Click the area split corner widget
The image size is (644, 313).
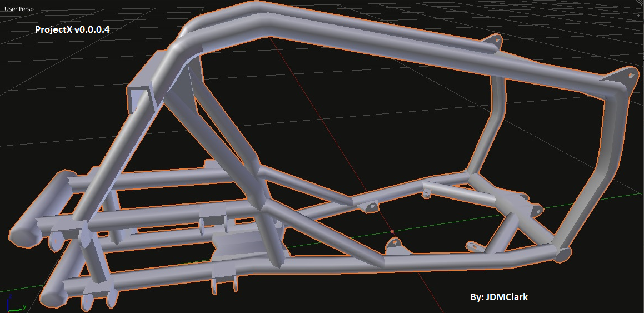point(640,3)
